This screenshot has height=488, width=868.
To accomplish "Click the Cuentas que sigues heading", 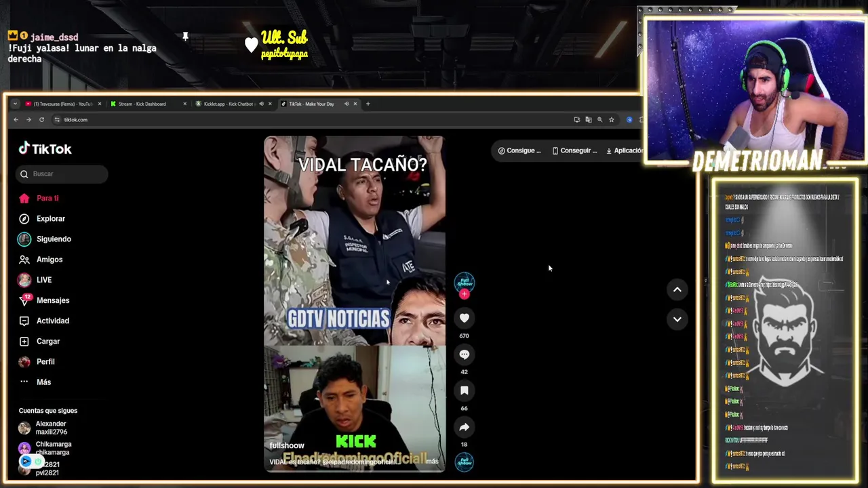I will 48,411.
